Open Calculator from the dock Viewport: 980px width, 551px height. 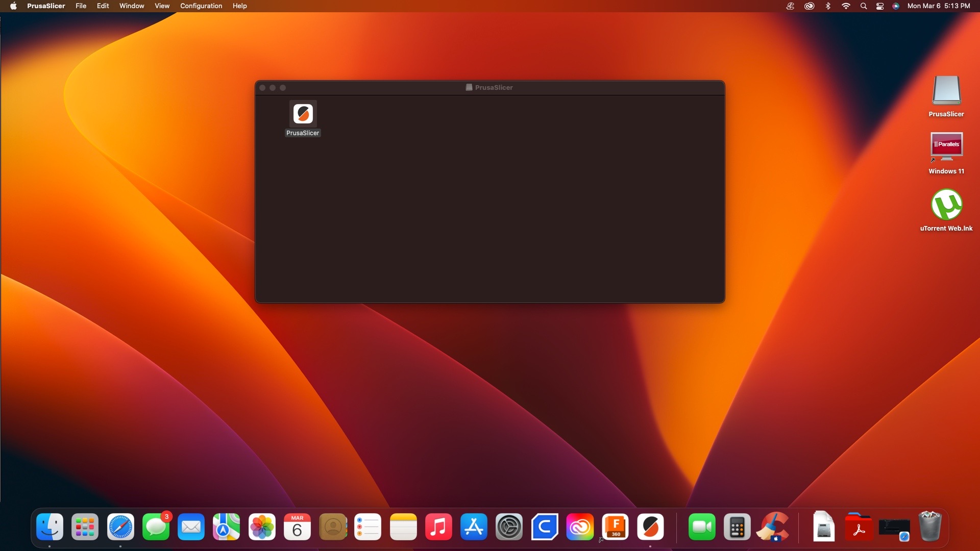737,527
